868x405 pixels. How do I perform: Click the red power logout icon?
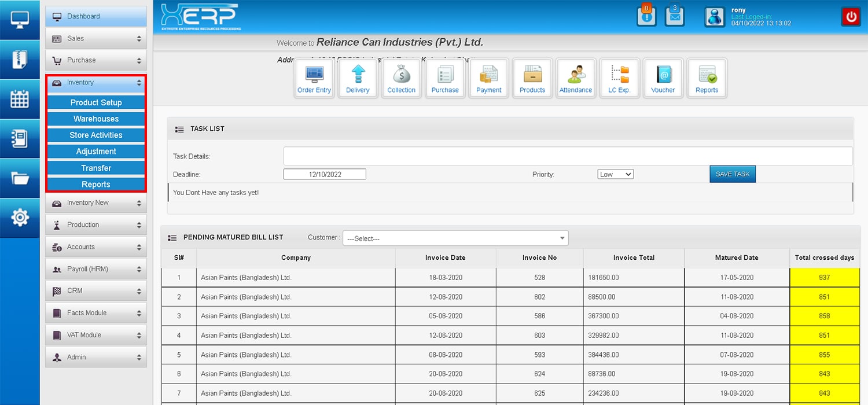point(851,17)
